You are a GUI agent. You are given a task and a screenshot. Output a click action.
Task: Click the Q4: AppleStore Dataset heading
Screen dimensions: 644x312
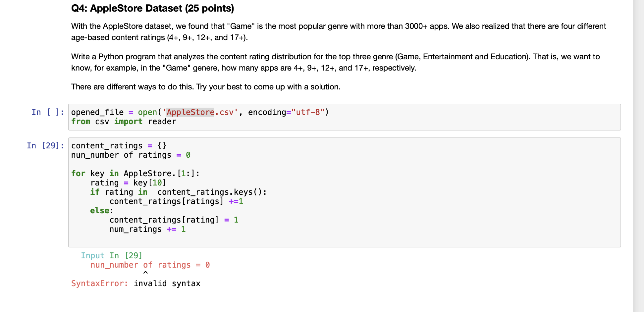(x=152, y=8)
